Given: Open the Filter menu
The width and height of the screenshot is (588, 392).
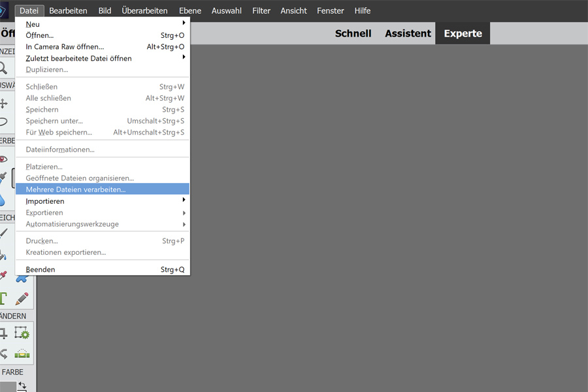Looking at the screenshot, I should tap(261, 11).
